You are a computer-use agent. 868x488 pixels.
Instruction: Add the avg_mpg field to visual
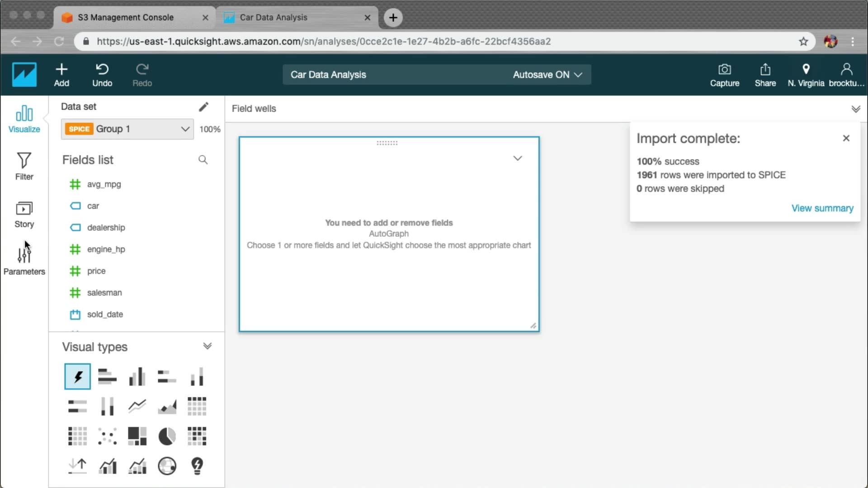click(104, 184)
